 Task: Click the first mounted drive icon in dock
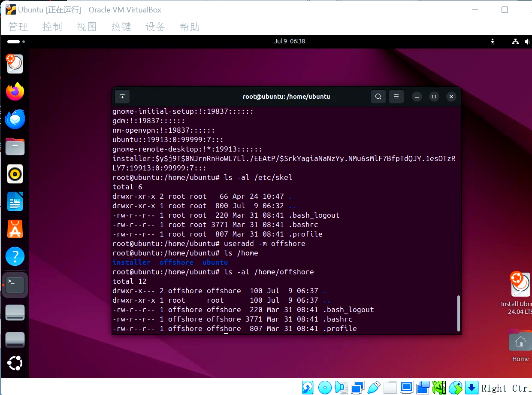(x=15, y=313)
